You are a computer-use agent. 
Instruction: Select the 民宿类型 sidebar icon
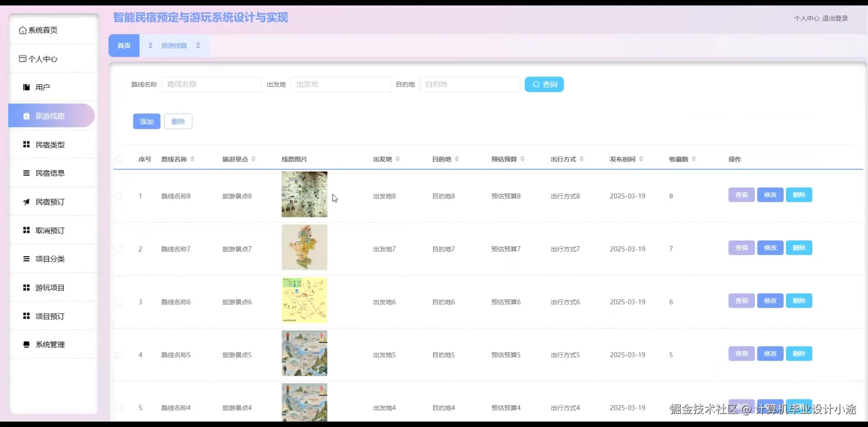(x=26, y=144)
